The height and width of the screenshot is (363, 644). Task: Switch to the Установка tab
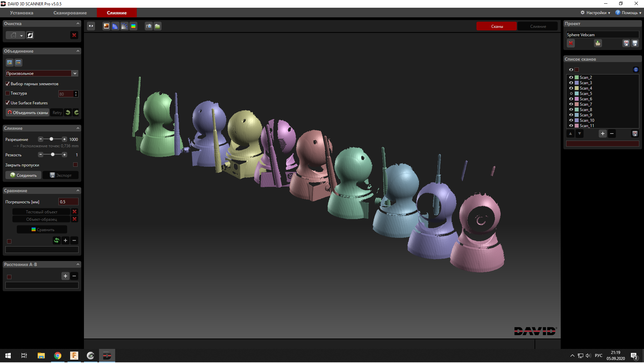[21, 13]
